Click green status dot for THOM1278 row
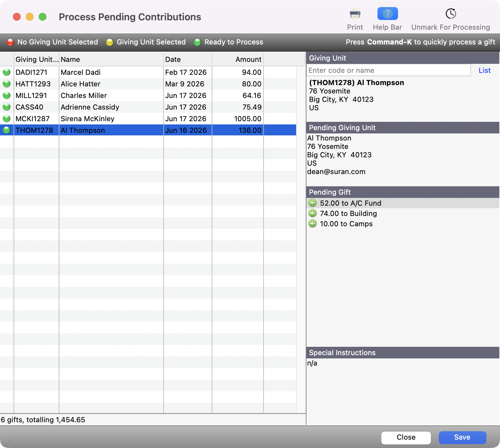500x448 pixels. [6, 130]
